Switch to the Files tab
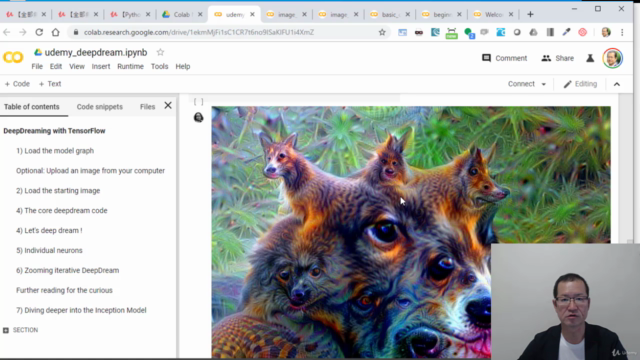 tap(147, 107)
